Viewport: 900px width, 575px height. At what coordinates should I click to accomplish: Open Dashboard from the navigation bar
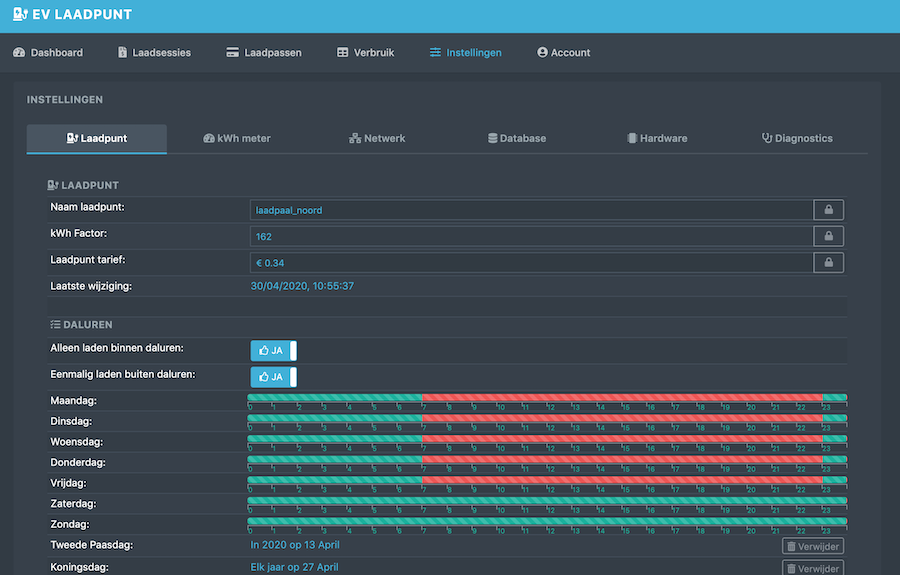[48, 52]
